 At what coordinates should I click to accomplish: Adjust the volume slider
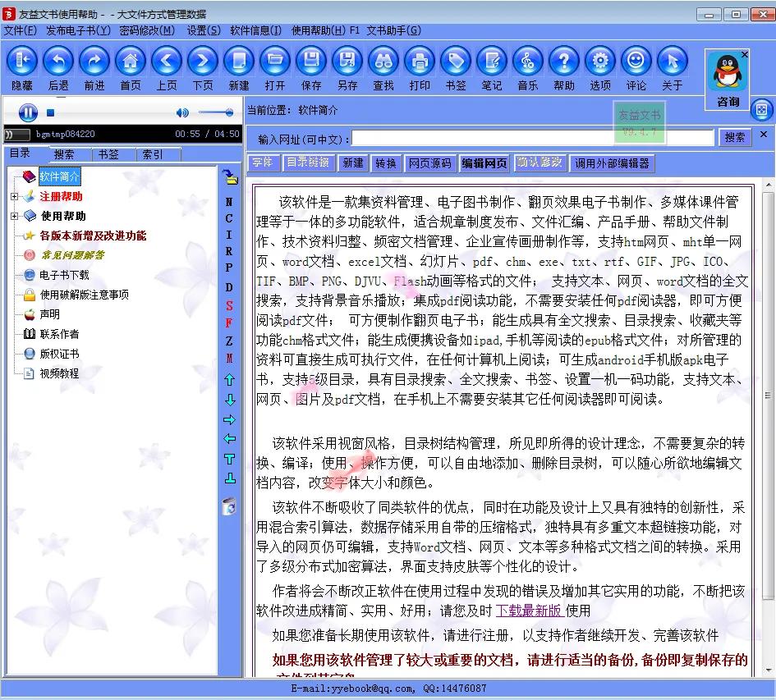click(216, 112)
